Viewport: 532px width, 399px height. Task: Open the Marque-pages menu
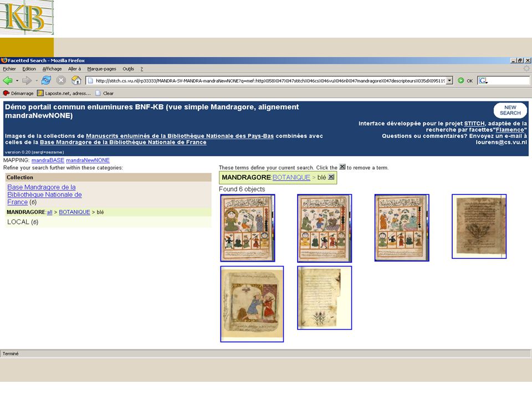[101, 69]
